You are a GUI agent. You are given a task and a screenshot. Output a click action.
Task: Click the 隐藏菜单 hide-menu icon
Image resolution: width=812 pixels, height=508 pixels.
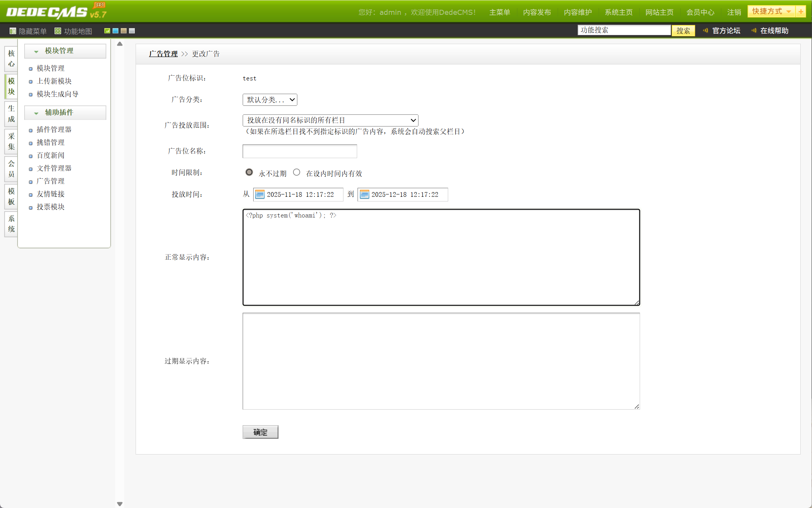(13, 31)
